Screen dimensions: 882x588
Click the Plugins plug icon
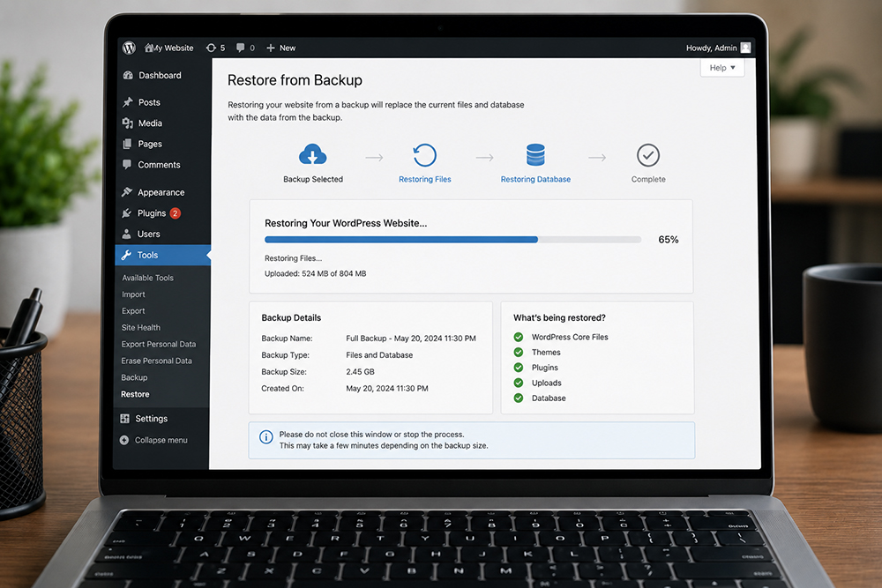click(126, 213)
